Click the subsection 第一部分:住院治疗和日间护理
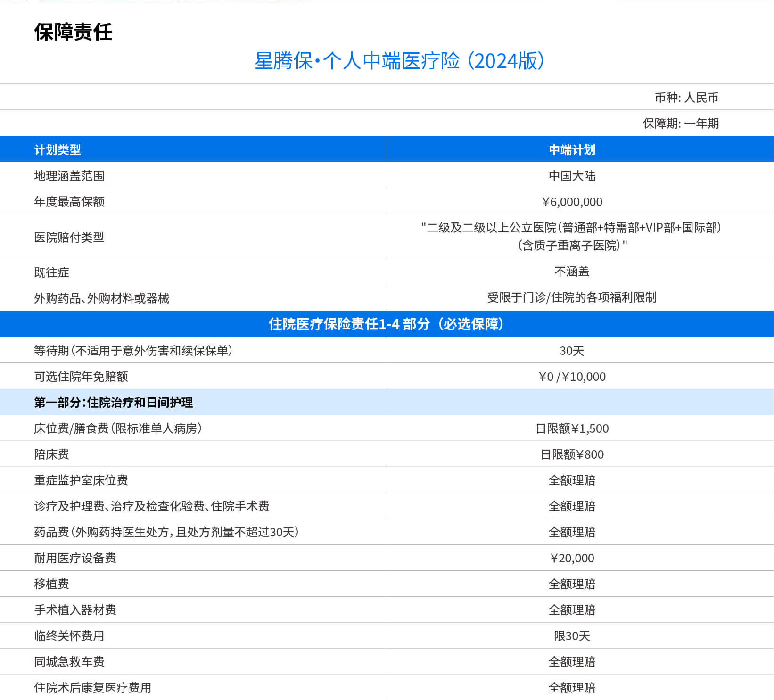The image size is (774, 700). pos(114,402)
